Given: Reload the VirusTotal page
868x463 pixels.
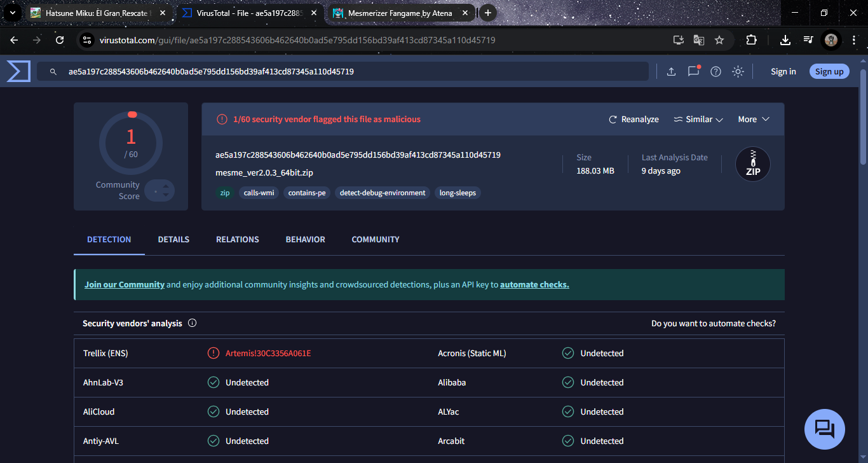Looking at the screenshot, I should coord(60,40).
